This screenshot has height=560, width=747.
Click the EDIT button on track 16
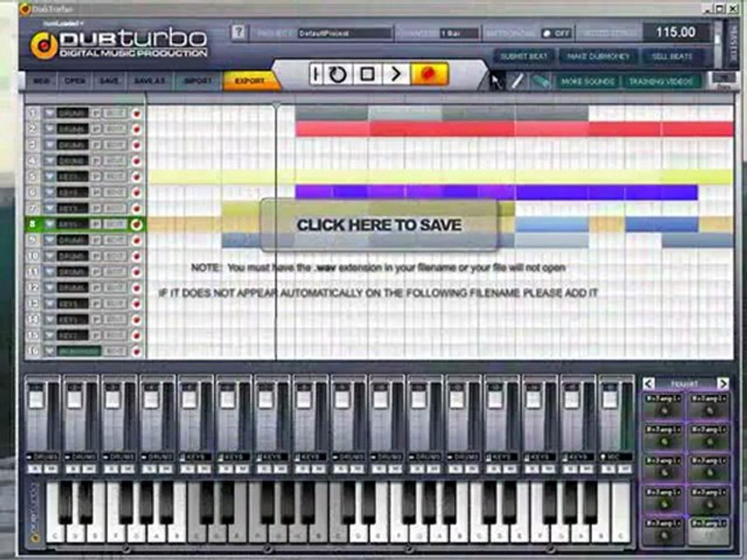(115, 352)
